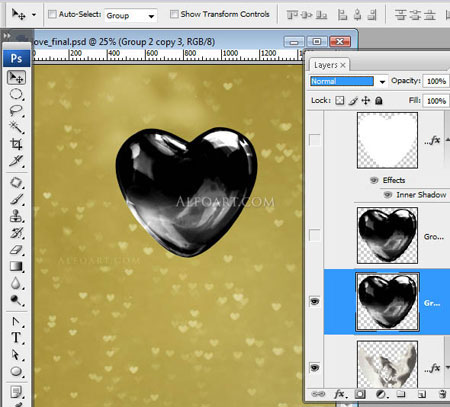Select the white heart layer thumbnail
450x407 pixels.
tap(387, 140)
